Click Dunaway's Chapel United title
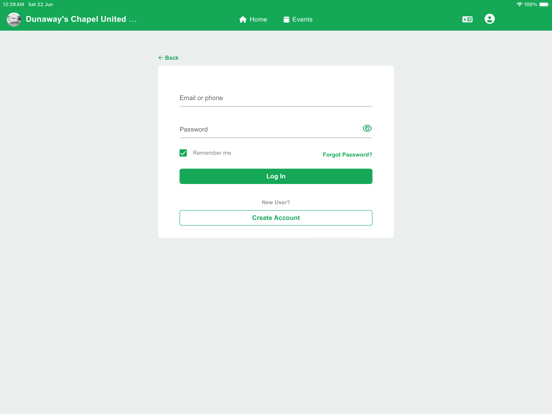 pos(81,19)
